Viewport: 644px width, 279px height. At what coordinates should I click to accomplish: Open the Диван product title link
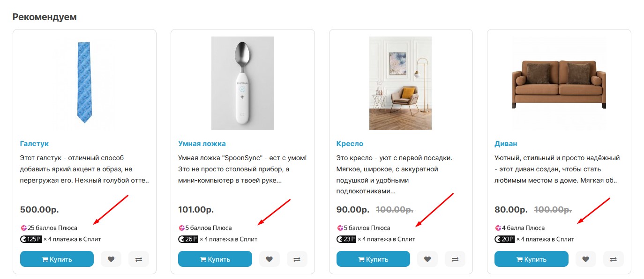(506, 144)
